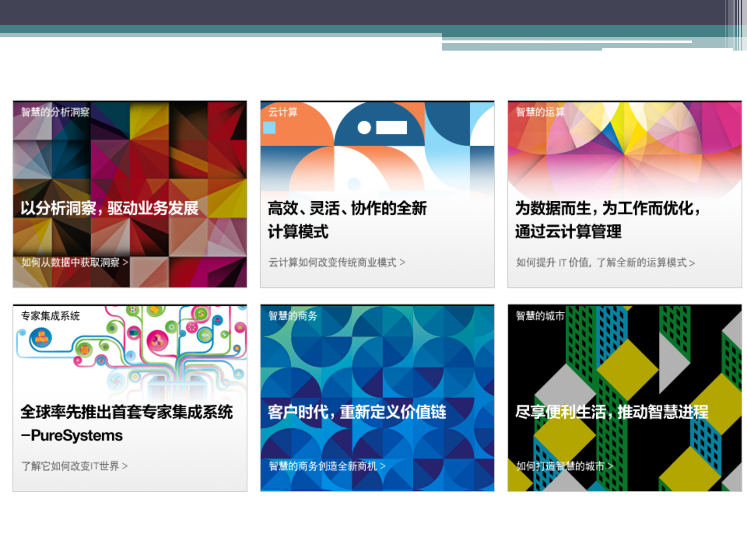This screenshot has height=560, width=747.
Task: Select the 智慧的运算 category label
Action: 540,112
